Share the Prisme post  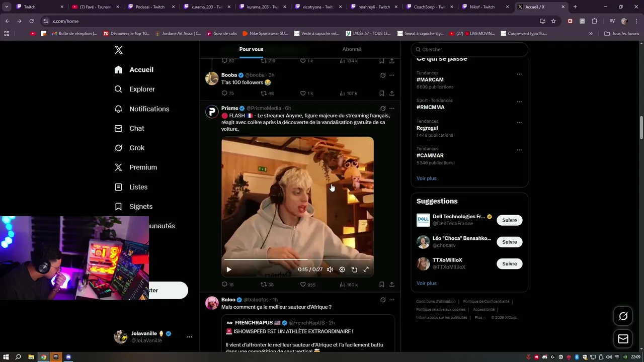click(392, 285)
